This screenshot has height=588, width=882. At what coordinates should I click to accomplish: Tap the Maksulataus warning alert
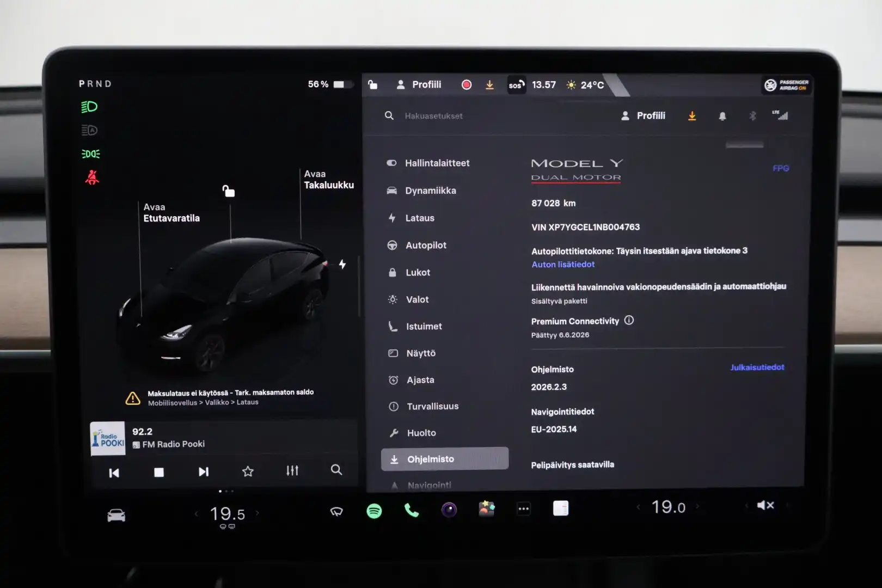220,397
